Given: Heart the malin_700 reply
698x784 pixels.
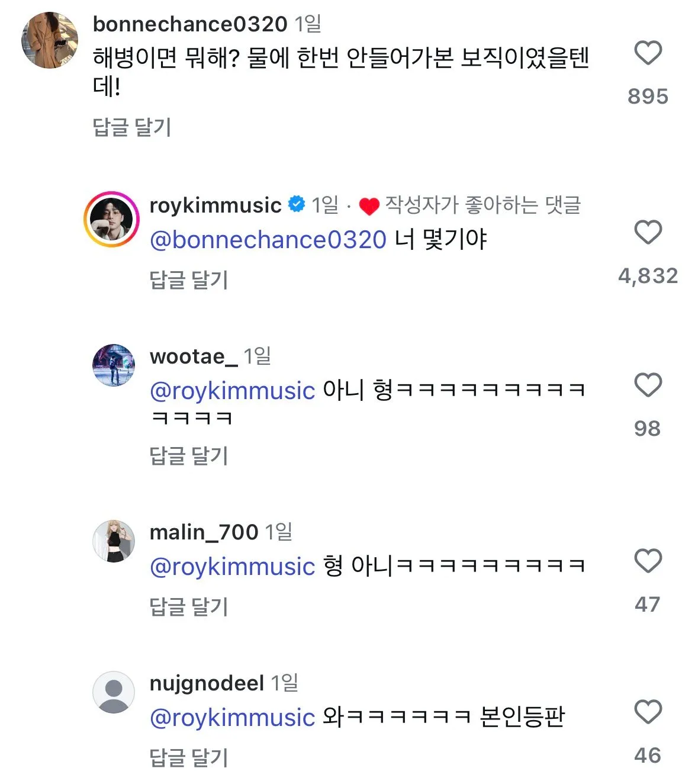Looking at the screenshot, I should (x=648, y=561).
